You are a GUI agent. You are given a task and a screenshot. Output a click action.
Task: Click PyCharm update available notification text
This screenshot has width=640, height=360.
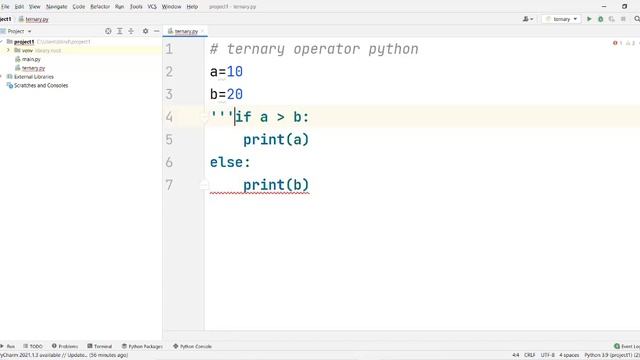(64, 355)
